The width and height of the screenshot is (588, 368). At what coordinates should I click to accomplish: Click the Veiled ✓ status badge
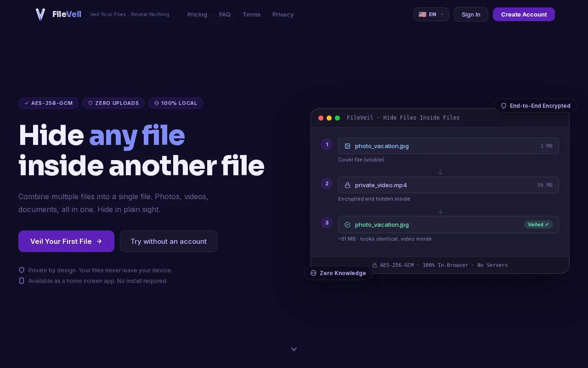(538, 224)
